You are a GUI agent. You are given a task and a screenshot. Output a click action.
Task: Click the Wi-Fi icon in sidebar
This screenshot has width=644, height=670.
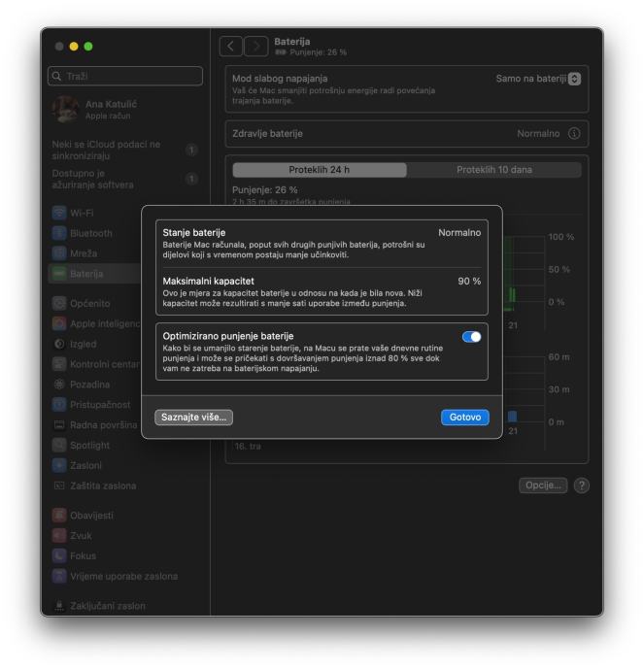(59, 213)
